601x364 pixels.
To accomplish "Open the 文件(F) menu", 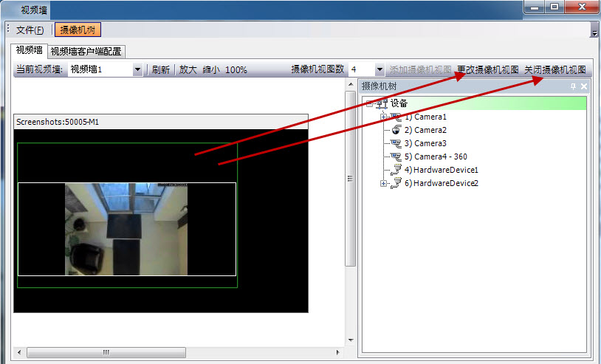I will 30,30.
